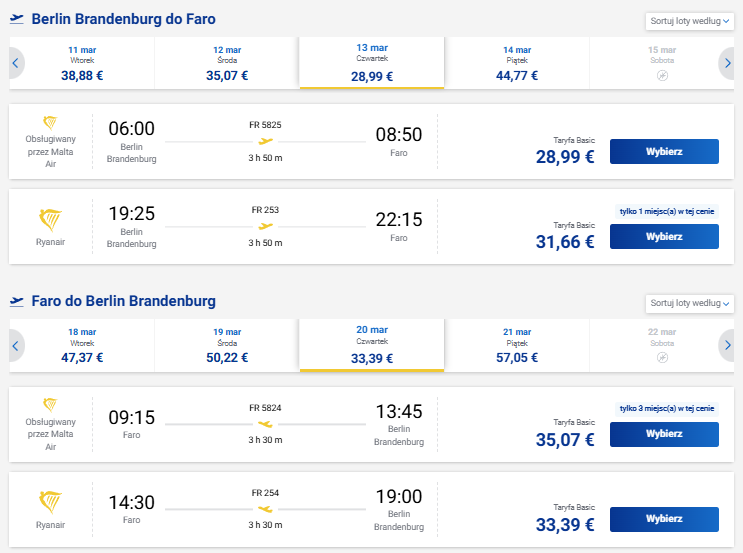
Task: Select the 14 mar tab priced 44,77 €
Action: [517, 63]
